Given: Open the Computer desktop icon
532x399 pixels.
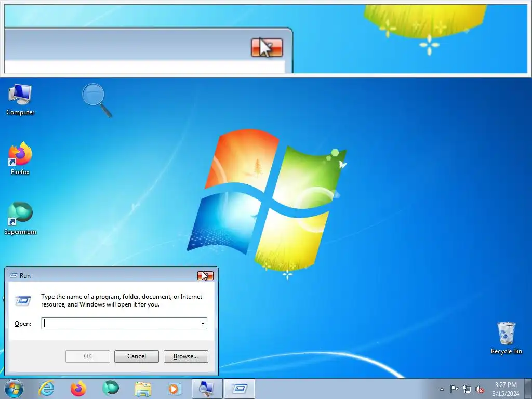Looking at the screenshot, I should click(20, 99).
